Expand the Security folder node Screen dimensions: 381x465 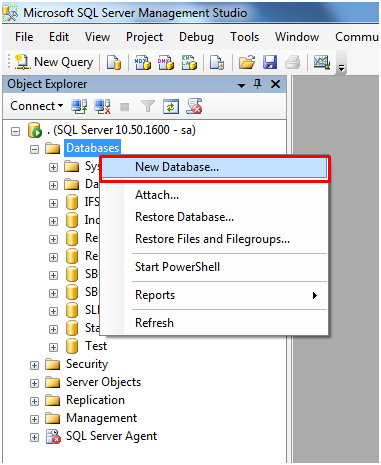click(34, 365)
